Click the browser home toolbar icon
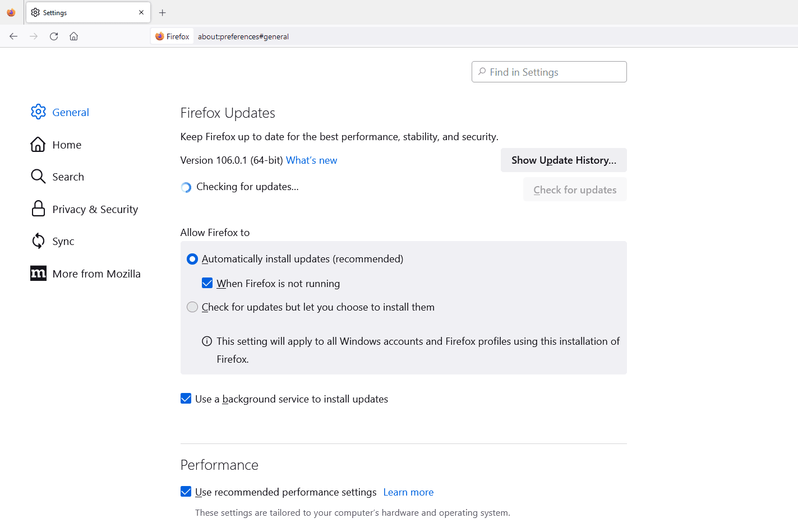The image size is (798, 532). pos(73,36)
